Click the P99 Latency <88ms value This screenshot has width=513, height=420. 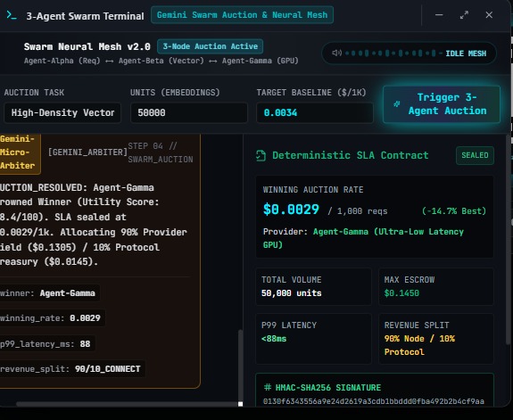click(274, 339)
